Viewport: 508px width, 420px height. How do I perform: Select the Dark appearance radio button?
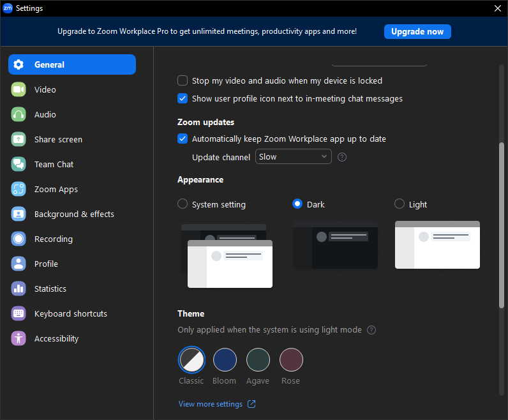point(297,204)
